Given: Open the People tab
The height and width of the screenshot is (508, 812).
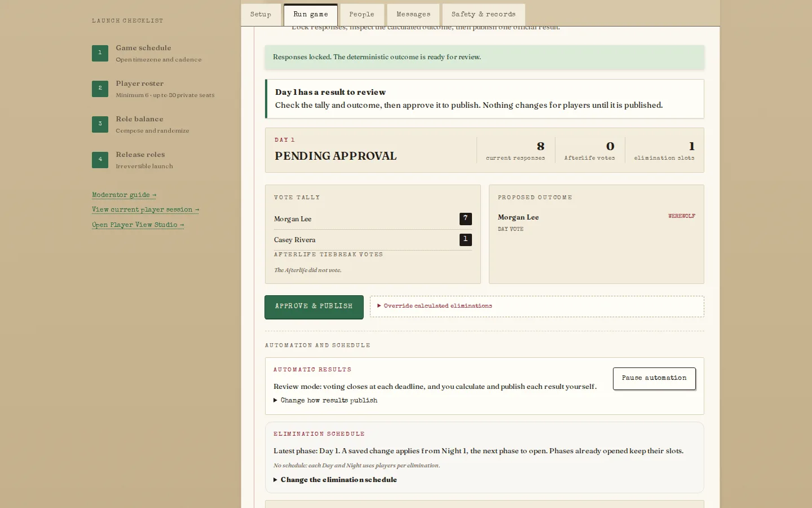Looking at the screenshot, I should pyautogui.click(x=361, y=15).
